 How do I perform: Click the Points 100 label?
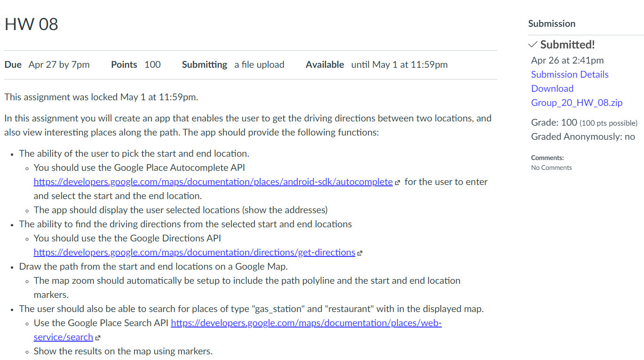136,64
